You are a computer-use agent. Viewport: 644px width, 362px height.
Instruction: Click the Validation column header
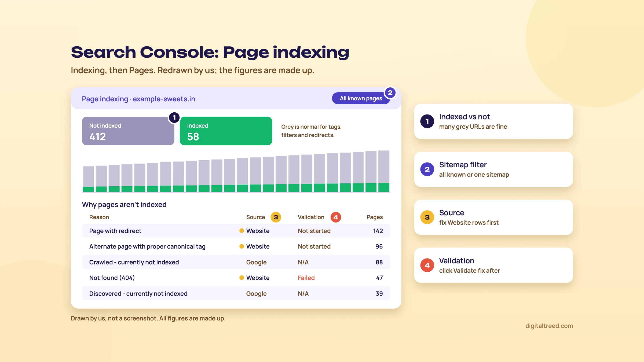311,217
